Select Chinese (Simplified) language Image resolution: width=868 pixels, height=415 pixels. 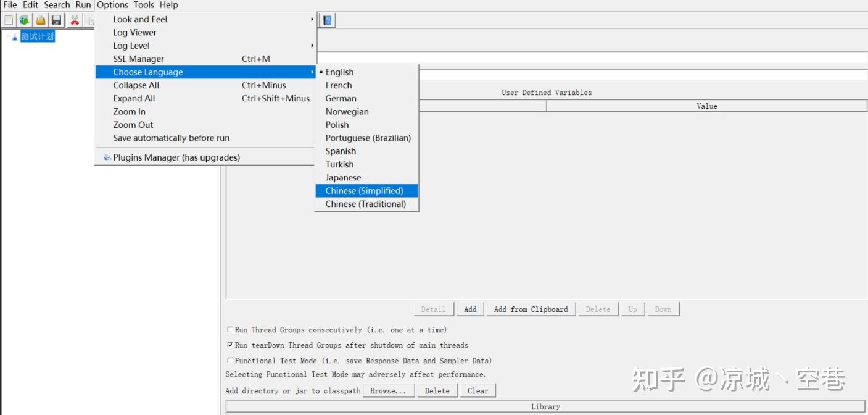pos(366,191)
